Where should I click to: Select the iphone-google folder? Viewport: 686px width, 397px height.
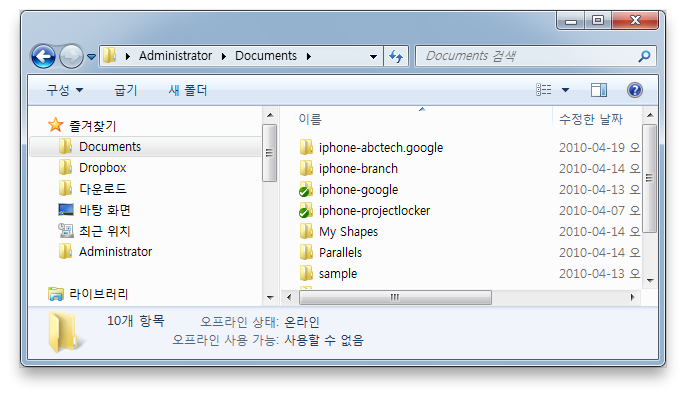(358, 190)
